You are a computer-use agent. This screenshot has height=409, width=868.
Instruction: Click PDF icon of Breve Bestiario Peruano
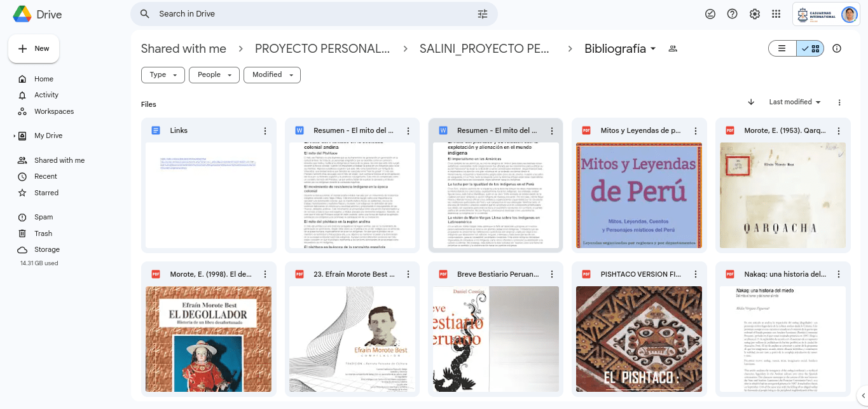(443, 274)
